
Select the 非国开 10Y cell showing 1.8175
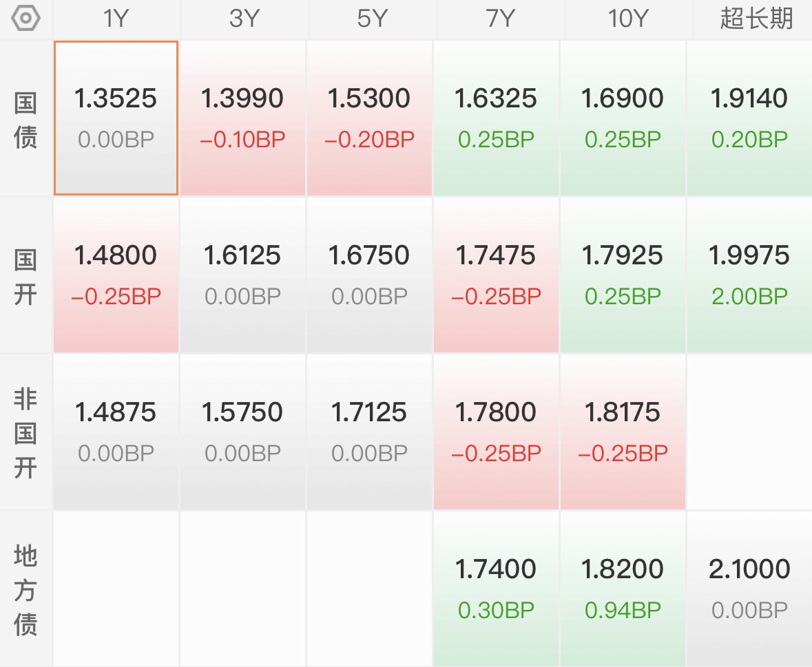click(623, 432)
